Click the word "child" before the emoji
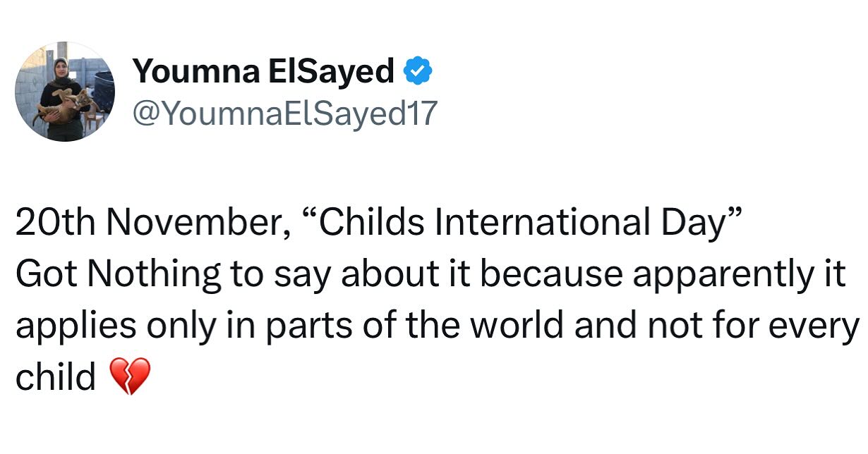Screen dimensions: 868x454 tap(55, 376)
